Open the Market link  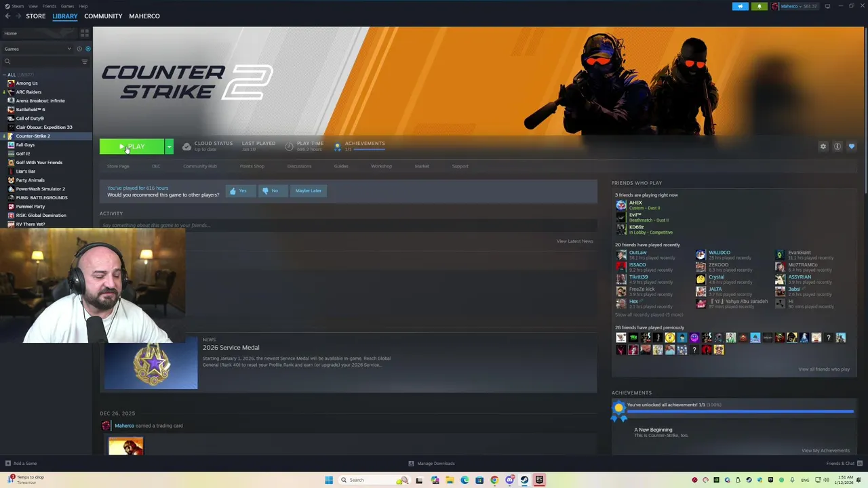(x=422, y=166)
